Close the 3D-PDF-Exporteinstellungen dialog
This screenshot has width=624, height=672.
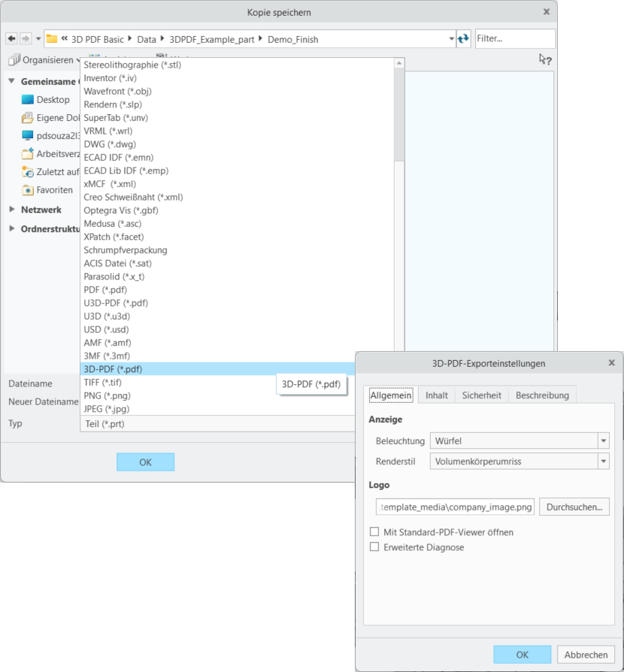point(611,362)
